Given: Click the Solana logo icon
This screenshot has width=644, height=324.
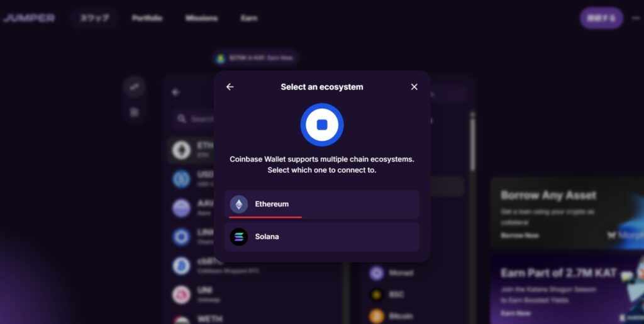Looking at the screenshot, I should (239, 237).
